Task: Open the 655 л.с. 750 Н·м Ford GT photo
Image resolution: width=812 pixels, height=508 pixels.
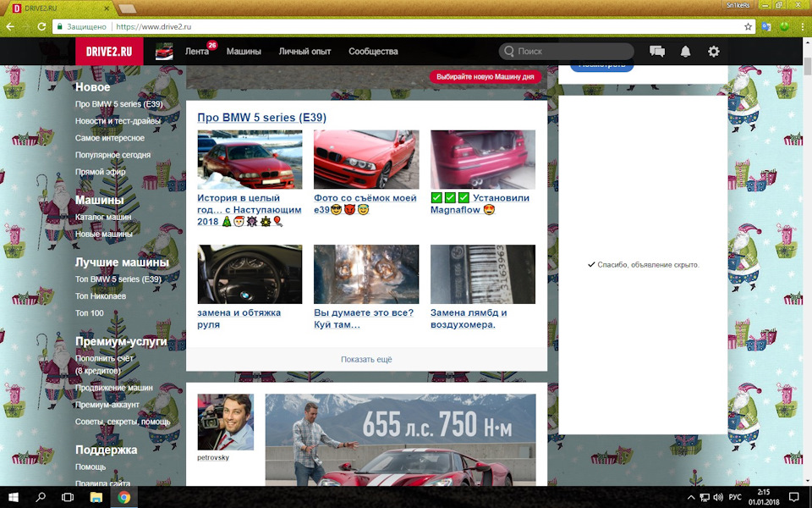Action: click(401, 439)
